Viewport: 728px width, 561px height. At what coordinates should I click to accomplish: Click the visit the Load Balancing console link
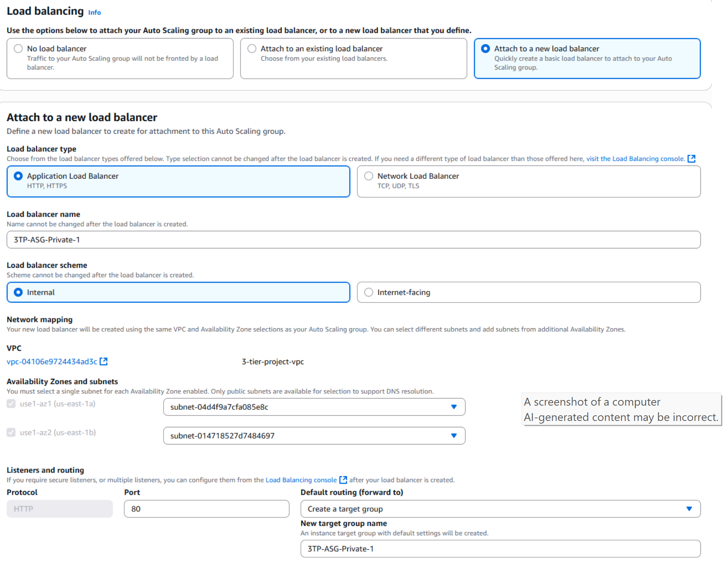click(635, 158)
